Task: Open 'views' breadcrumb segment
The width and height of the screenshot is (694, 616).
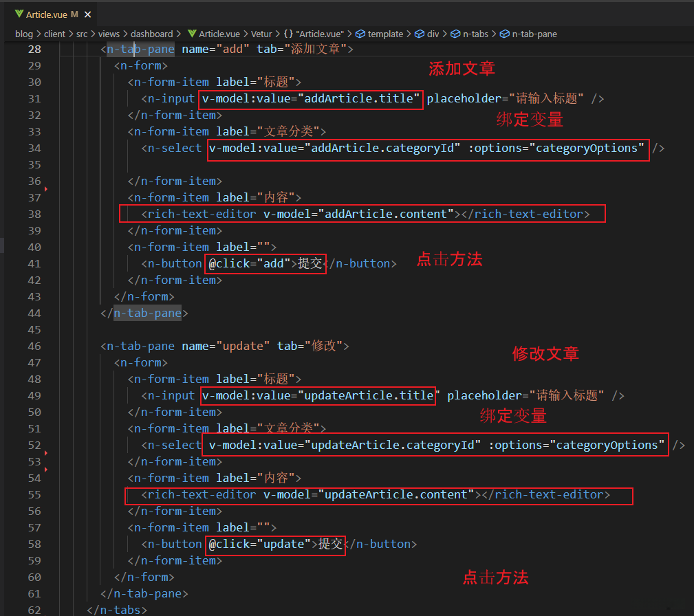Action: pyautogui.click(x=109, y=34)
